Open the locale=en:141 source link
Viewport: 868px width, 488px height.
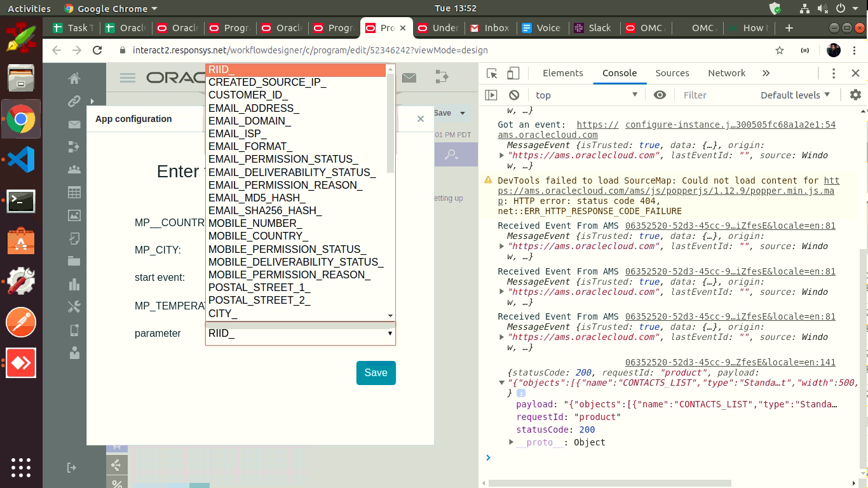[x=730, y=362]
